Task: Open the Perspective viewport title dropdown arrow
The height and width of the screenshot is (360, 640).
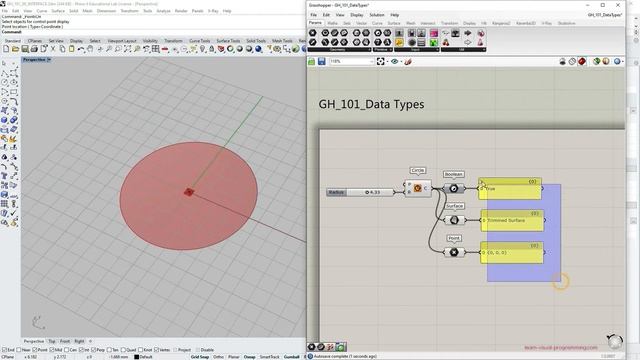Action: pyautogui.click(x=49, y=60)
